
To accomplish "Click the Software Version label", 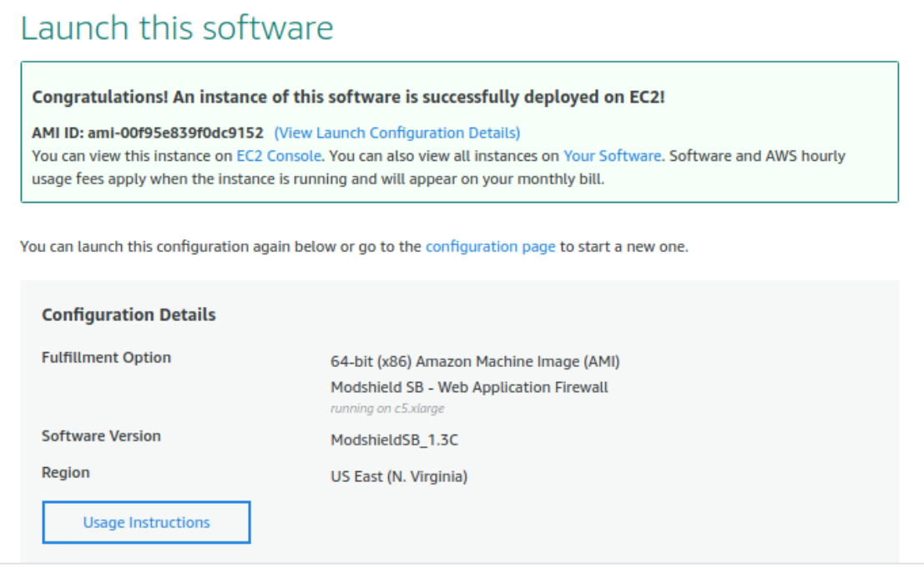I will coord(101,436).
